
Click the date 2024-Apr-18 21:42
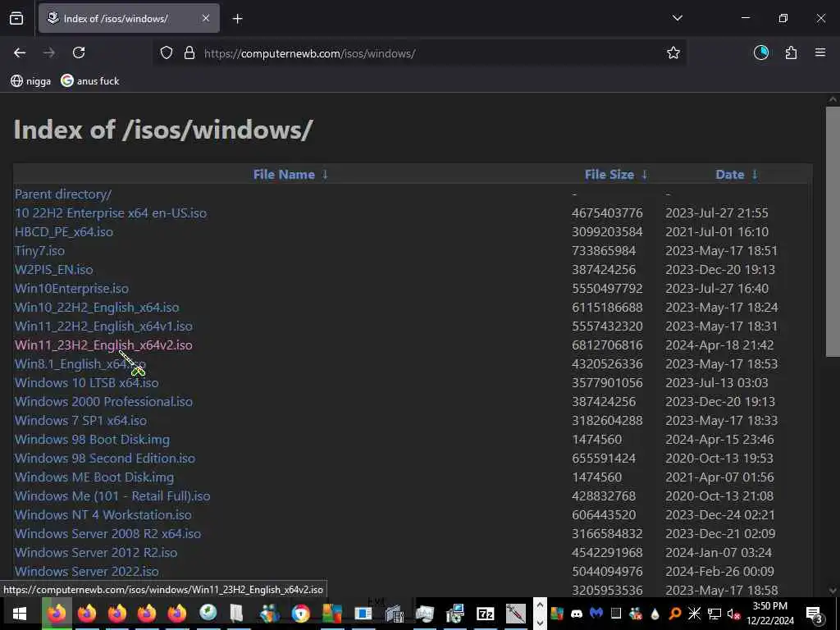coord(719,345)
